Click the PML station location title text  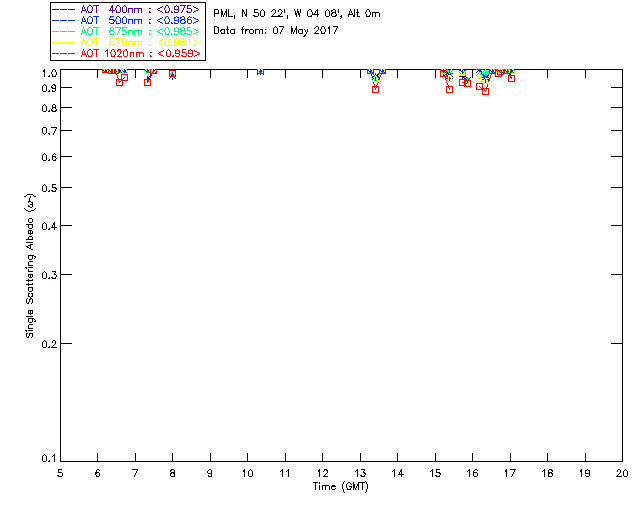coord(297,14)
